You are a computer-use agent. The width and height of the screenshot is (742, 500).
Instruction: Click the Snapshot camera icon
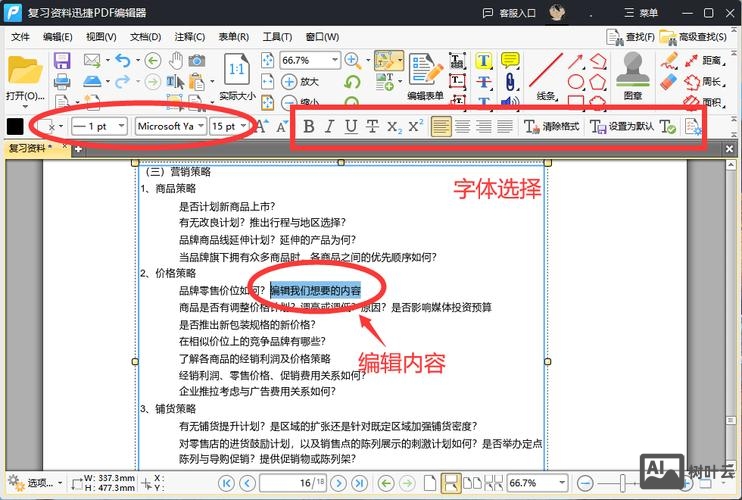(197, 61)
